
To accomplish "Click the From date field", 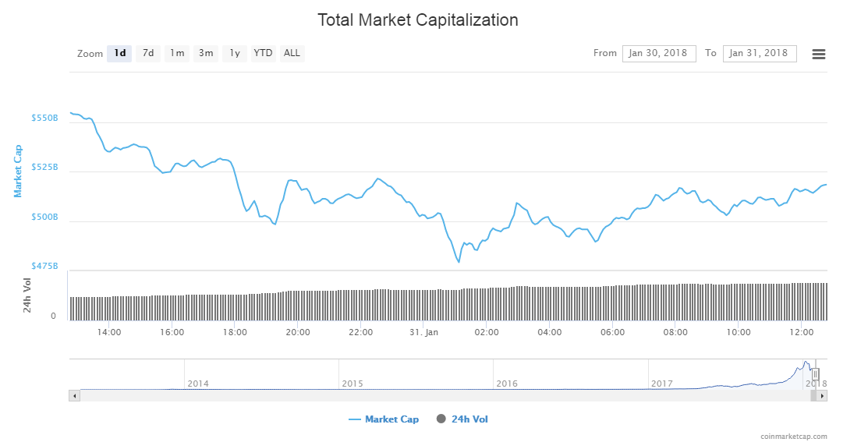I will click(x=659, y=54).
